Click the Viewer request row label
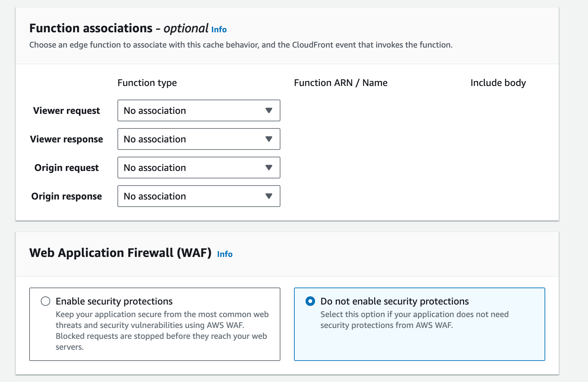This screenshot has width=588, height=382. point(67,111)
